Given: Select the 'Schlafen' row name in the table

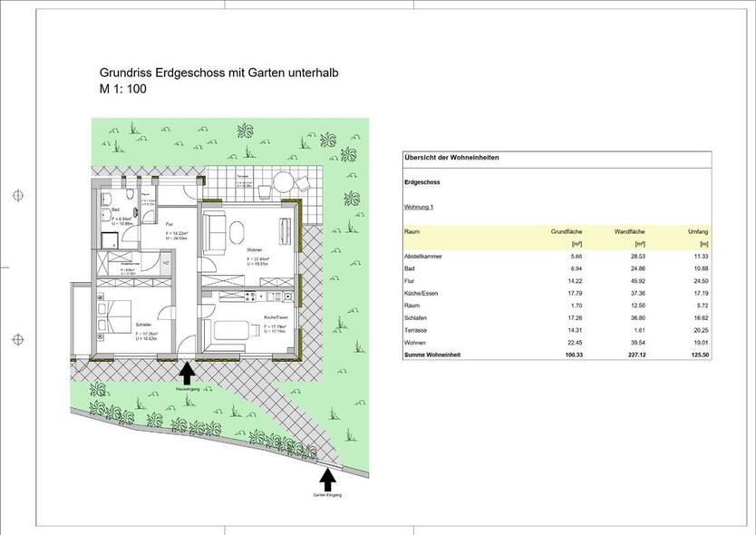Looking at the screenshot, I should 415,318.
